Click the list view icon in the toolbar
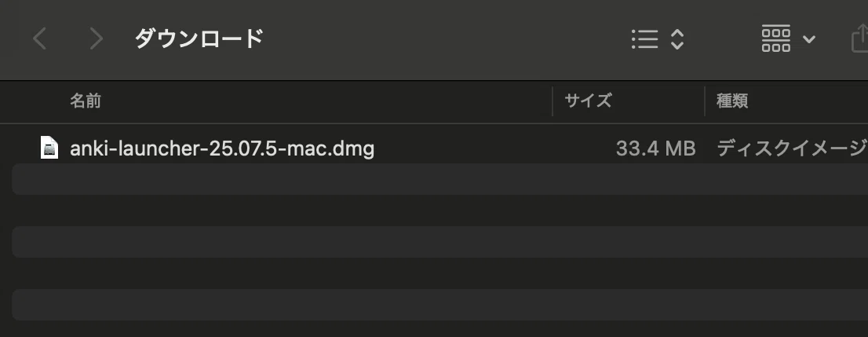868x337 pixels. 645,38
